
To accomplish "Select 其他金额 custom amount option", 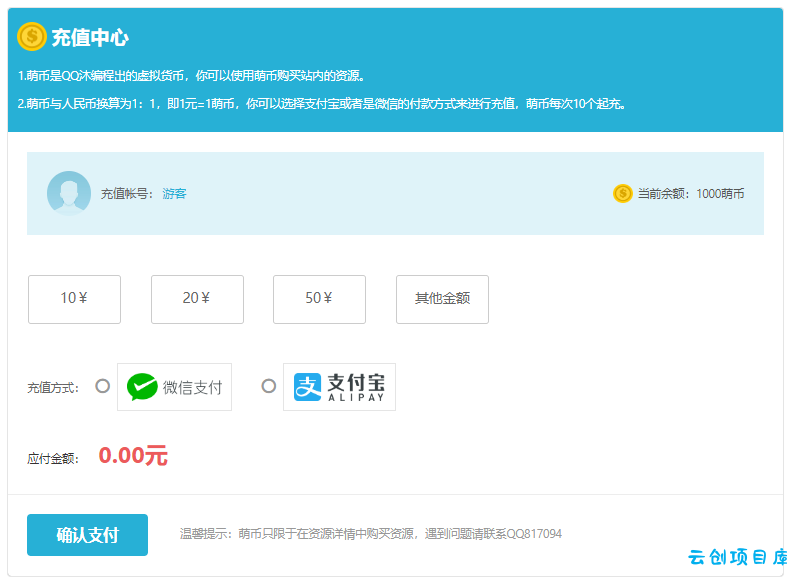I will (x=442, y=299).
